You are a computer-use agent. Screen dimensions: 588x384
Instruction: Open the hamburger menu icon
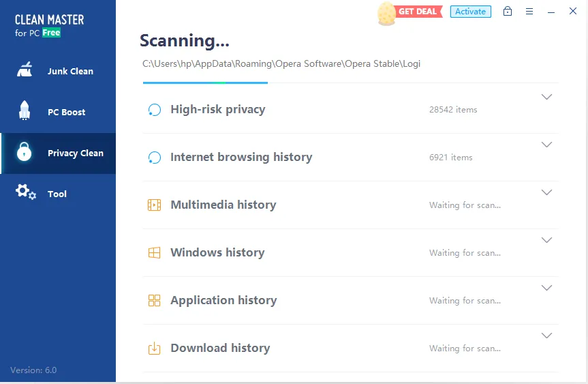(529, 12)
